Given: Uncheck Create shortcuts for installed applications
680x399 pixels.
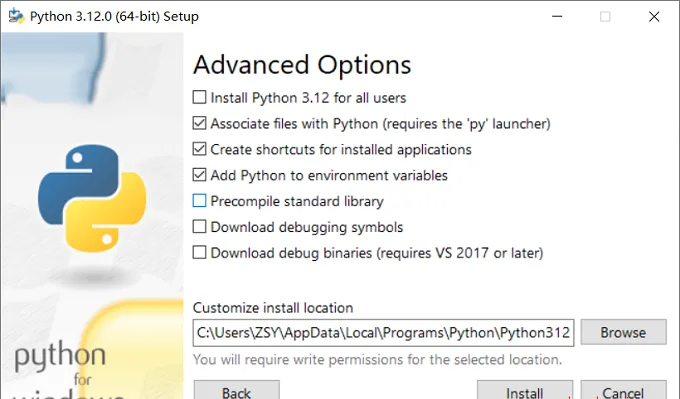Looking at the screenshot, I should [x=199, y=149].
